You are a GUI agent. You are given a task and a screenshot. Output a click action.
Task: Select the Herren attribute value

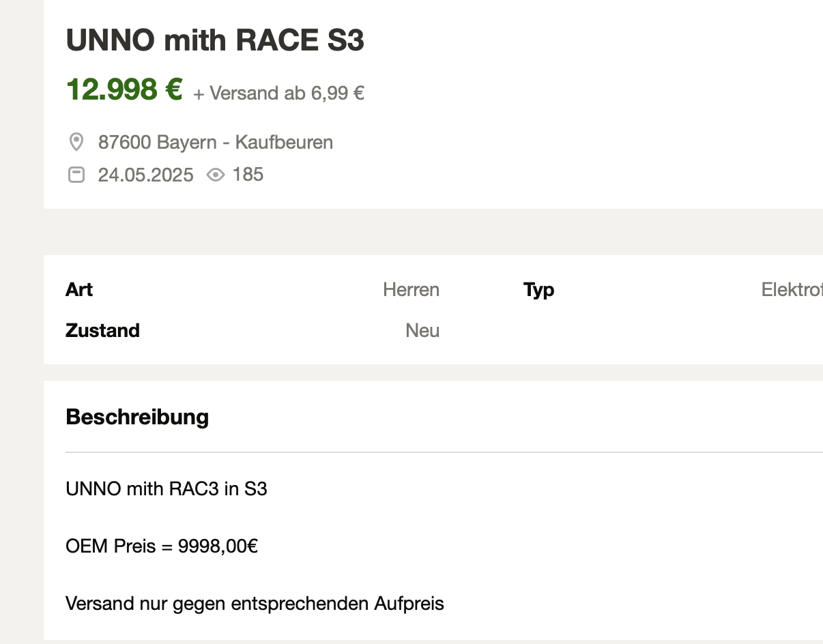[411, 289]
